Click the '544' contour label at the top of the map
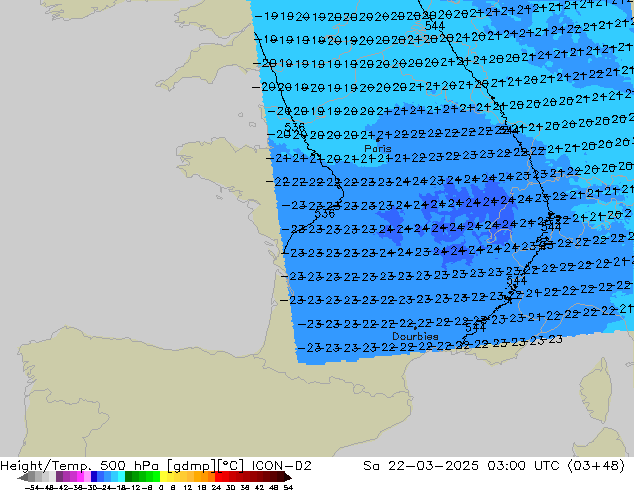Viewport: 634px width, 490px height. [435, 26]
